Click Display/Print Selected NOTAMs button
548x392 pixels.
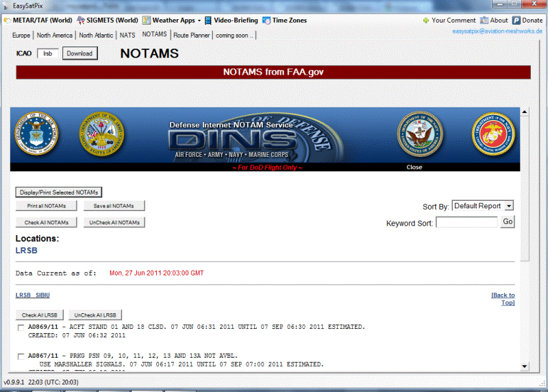click(x=59, y=193)
